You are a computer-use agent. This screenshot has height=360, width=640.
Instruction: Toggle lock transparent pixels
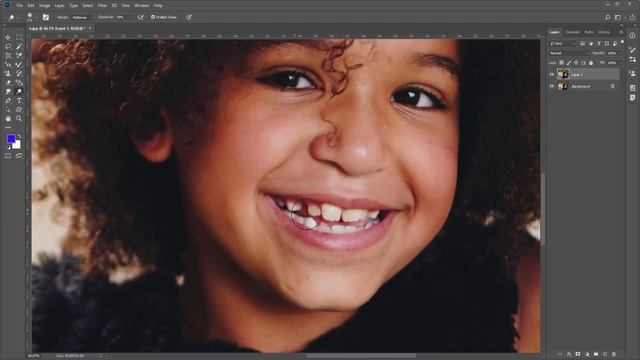[x=562, y=63]
